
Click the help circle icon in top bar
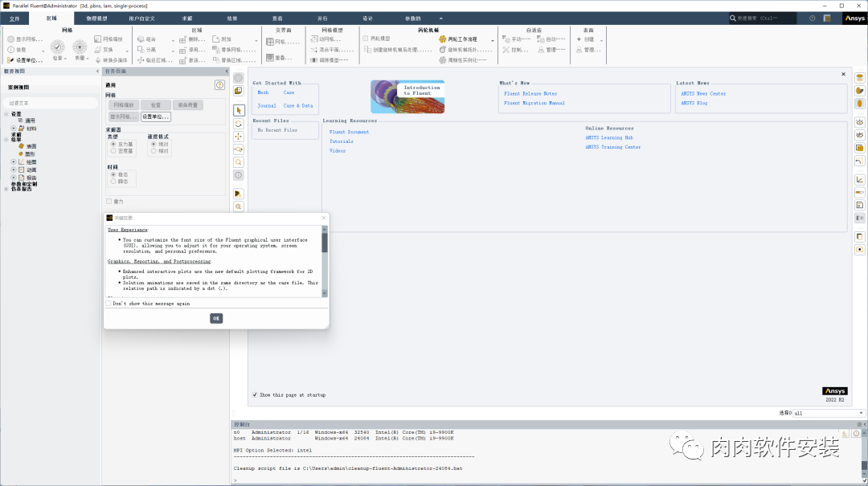[x=812, y=18]
